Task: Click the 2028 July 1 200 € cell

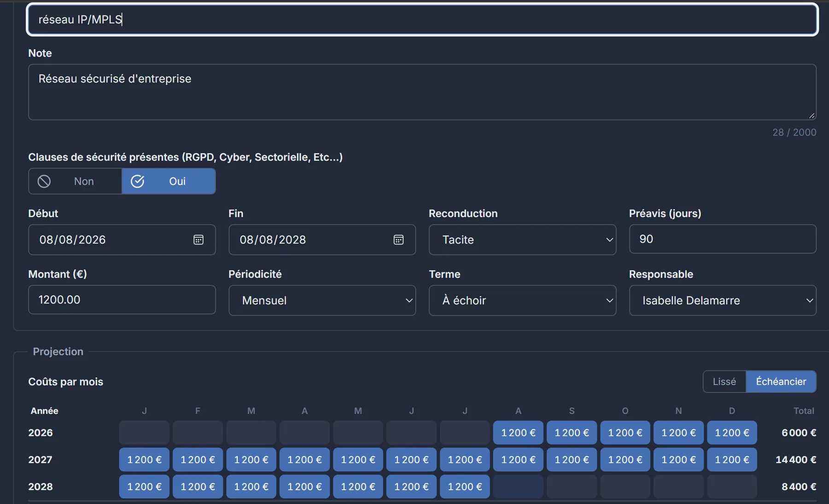Action: [465, 487]
